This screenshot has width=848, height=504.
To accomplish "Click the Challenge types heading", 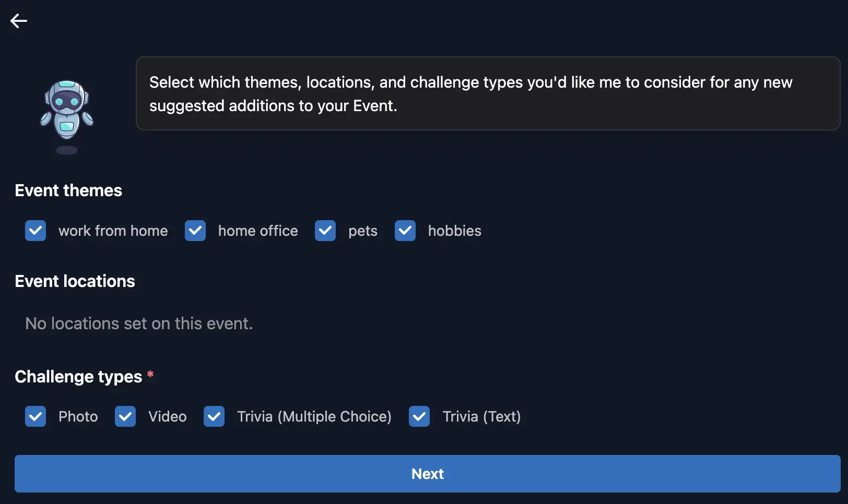I will pyautogui.click(x=79, y=377).
